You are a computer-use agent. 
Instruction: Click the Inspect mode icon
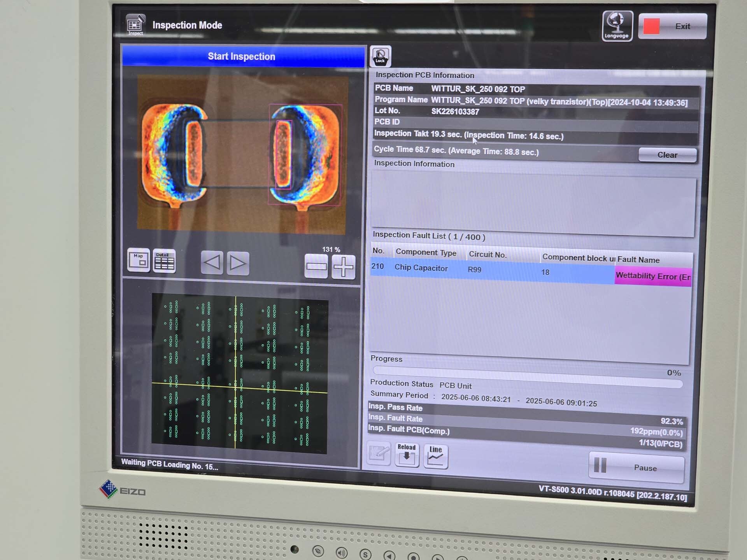tap(135, 25)
